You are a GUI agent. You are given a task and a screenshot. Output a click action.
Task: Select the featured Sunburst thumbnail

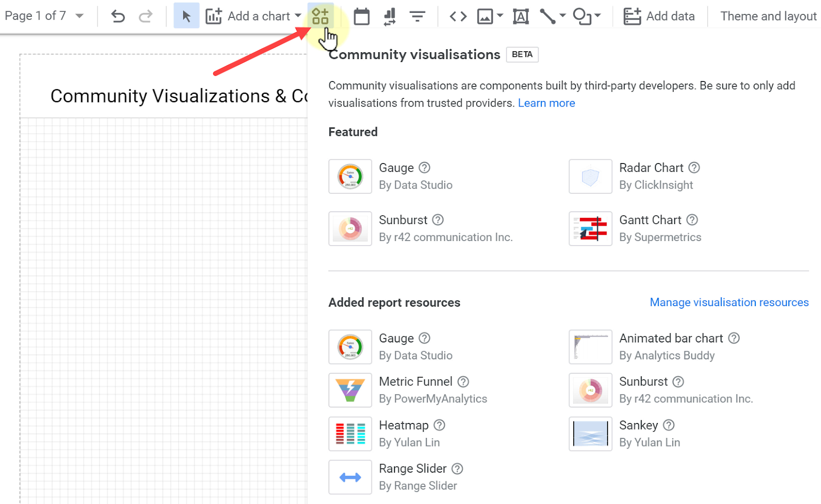(350, 229)
